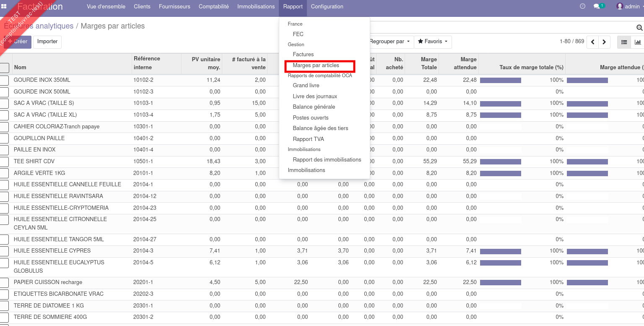The image size is (644, 326).
Task: Click the ARGILE VERTE 1KG margin rate bar
Action: pyautogui.click(x=500, y=173)
